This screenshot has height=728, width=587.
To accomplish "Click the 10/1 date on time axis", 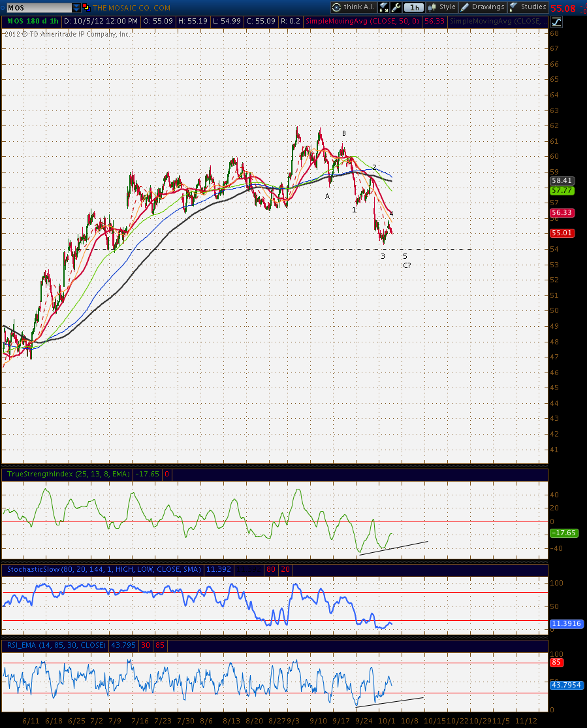I will [387, 721].
